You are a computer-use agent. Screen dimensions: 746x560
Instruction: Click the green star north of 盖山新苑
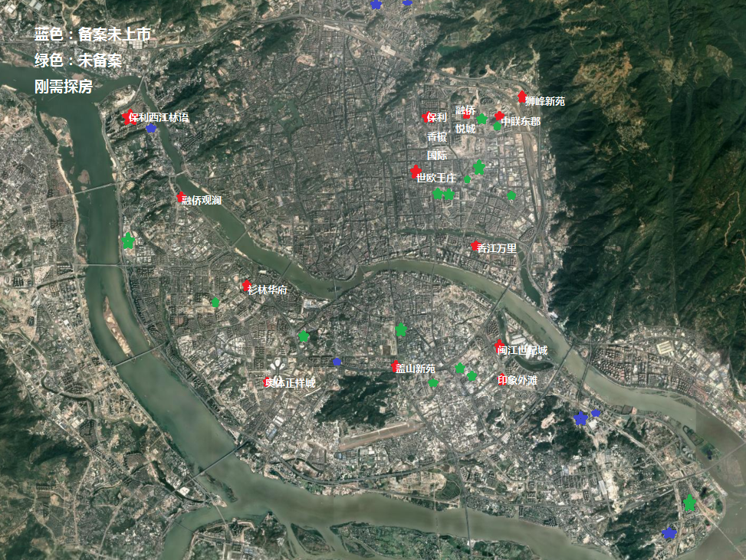pos(401,329)
